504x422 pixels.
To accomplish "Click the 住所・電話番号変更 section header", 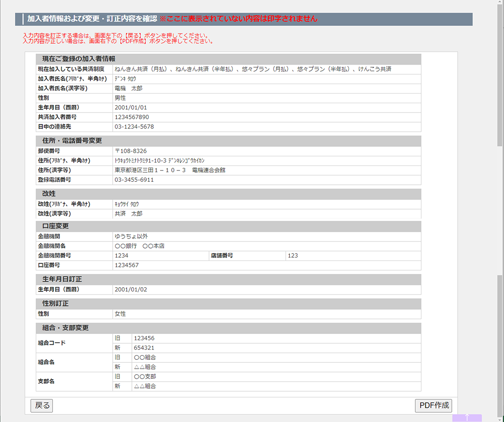I will point(72,141).
